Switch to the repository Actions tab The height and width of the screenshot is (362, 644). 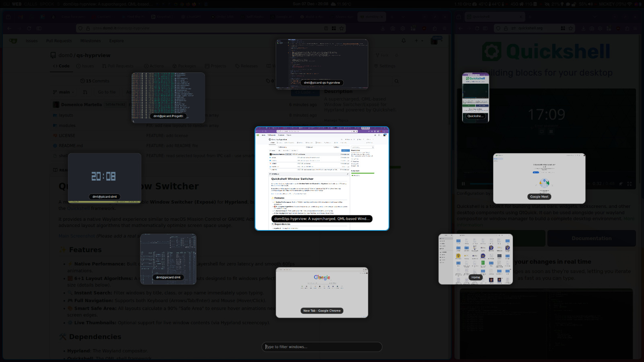(154, 66)
